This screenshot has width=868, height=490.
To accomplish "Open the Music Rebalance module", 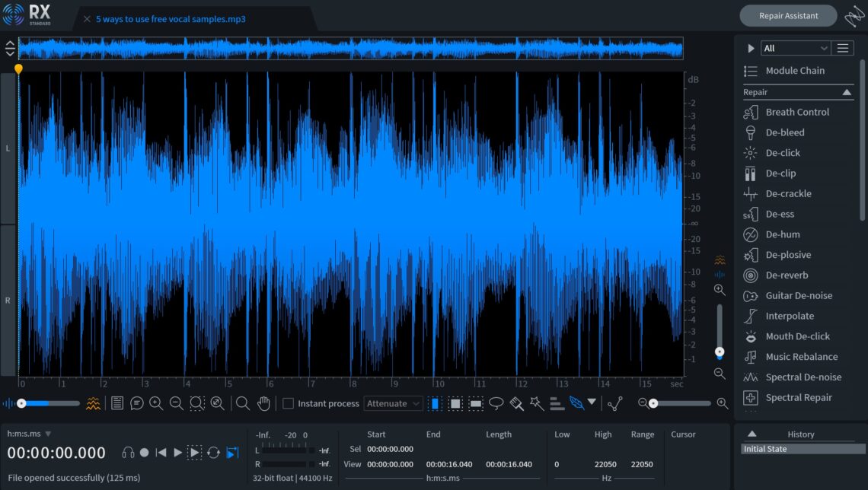I will (x=796, y=356).
